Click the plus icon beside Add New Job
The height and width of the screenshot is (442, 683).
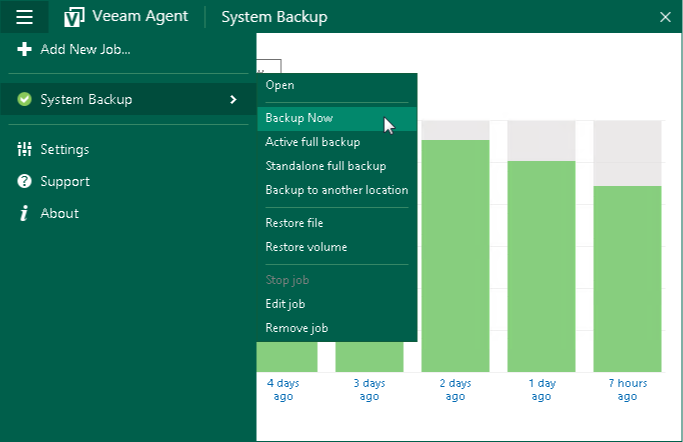point(24,49)
